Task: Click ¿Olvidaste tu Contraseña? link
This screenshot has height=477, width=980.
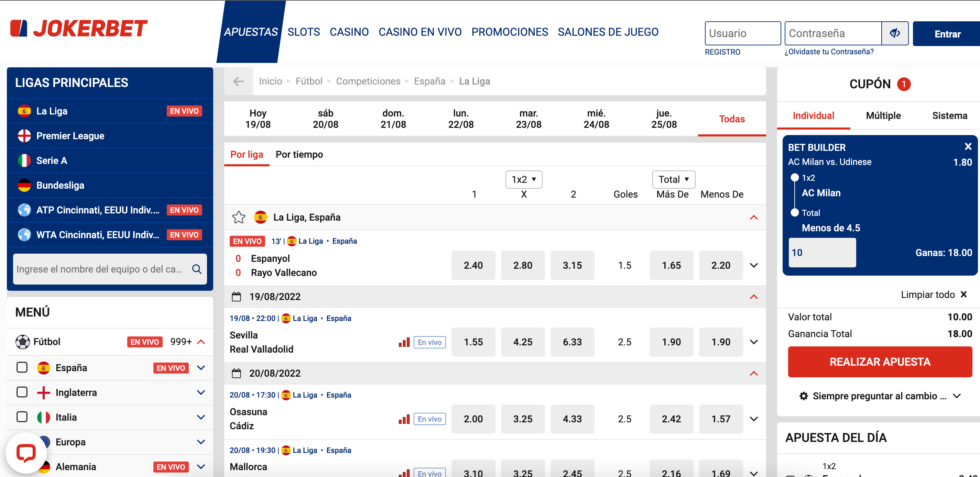Action: tap(829, 52)
